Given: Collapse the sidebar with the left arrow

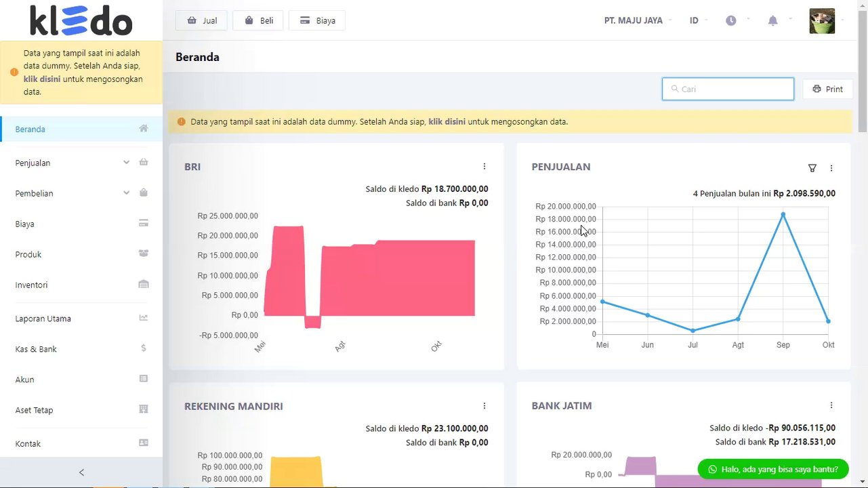Looking at the screenshot, I should pyautogui.click(x=81, y=472).
